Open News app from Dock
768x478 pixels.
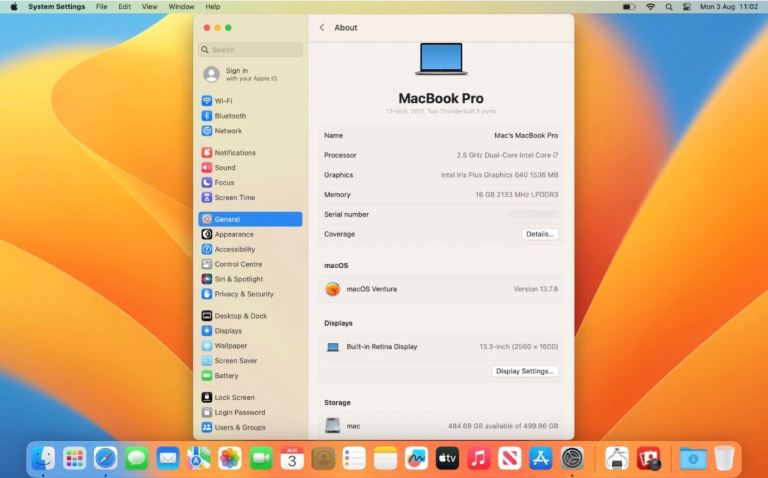click(509, 459)
